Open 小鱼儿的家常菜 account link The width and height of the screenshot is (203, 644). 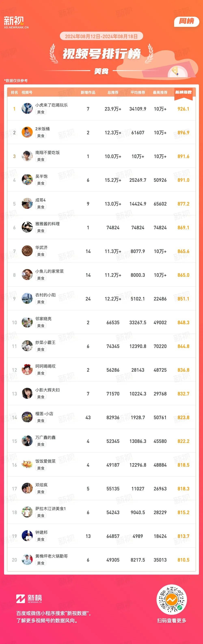coord(50,271)
